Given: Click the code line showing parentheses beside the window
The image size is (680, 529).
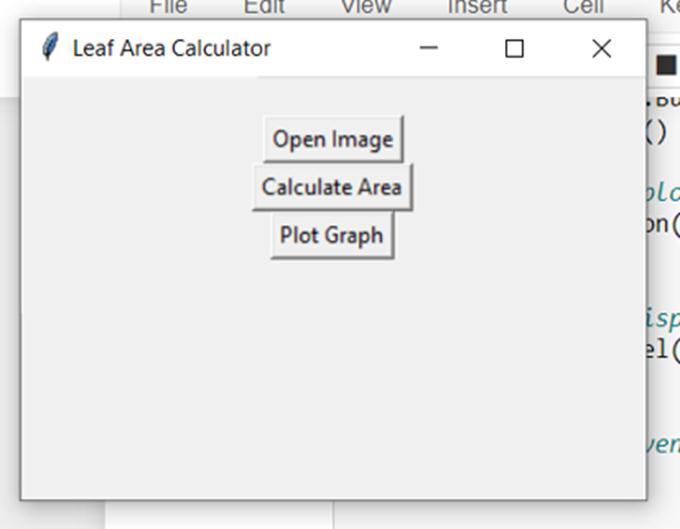Looking at the screenshot, I should (656, 133).
